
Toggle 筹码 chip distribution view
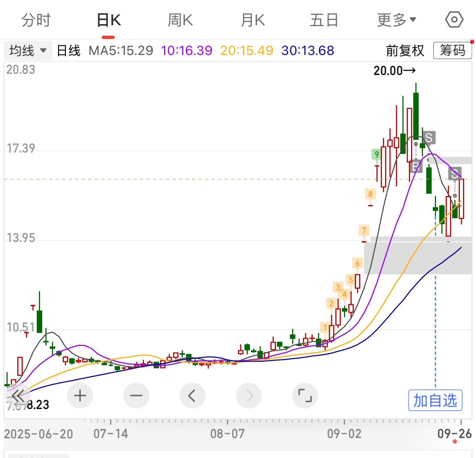(x=452, y=50)
